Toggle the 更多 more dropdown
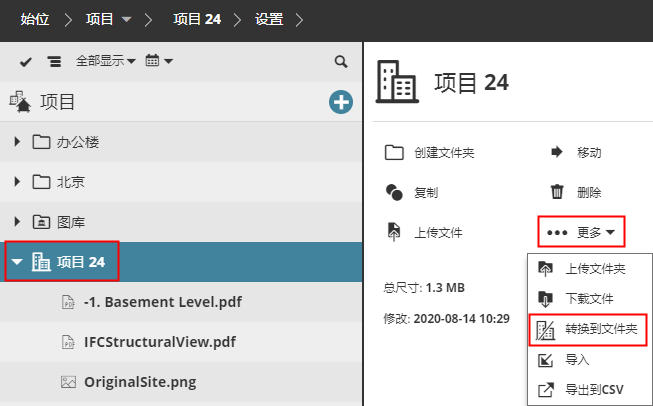Image resolution: width=653 pixels, height=406 pixels. [x=581, y=232]
